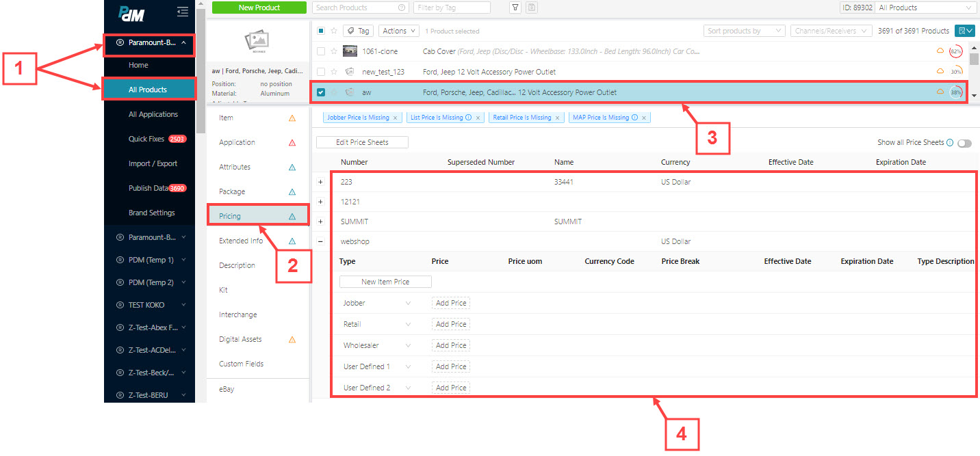Check the 1061-clone product checkbox
Image resolution: width=980 pixels, height=456 pixels.
pos(321,51)
